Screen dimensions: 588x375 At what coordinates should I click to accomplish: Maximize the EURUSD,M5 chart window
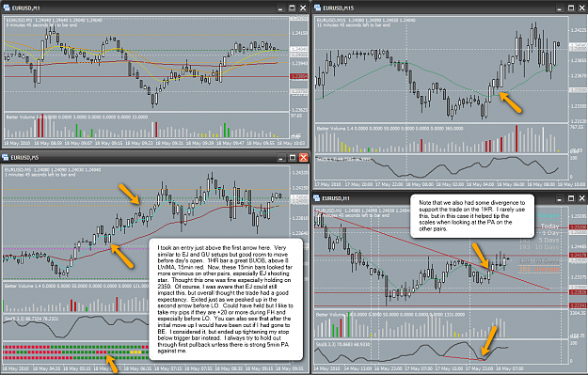(x=293, y=158)
